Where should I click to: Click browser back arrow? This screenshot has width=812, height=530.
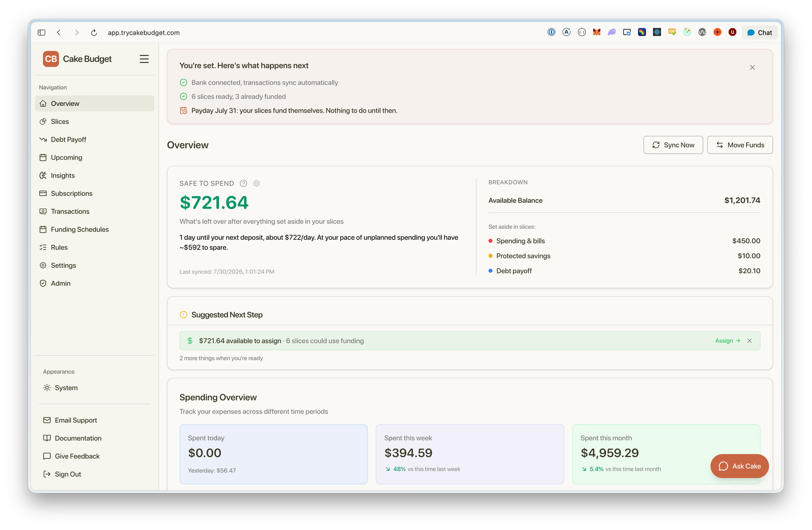click(59, 32)
